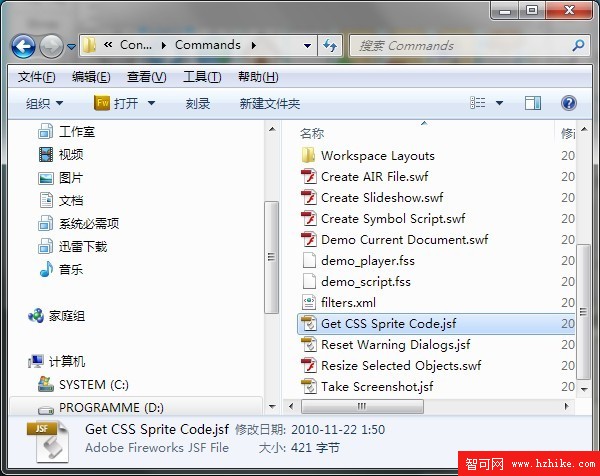Click the Back navigation arrow button

[x=23, y=47]
